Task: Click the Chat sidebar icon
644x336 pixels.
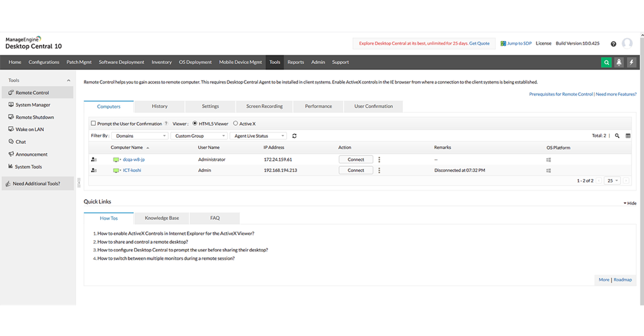Action: (11, 142)
